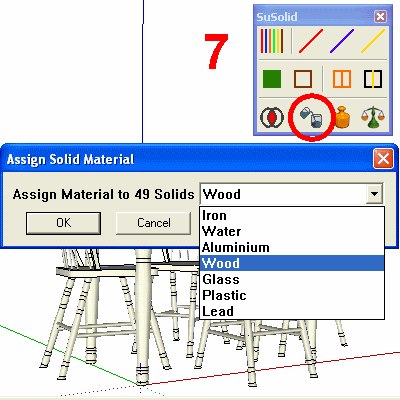Click the 'Assign Material to 49 Solids' label
The width and height of the screenshot is (400, 400).
click(x=103, y=194)
